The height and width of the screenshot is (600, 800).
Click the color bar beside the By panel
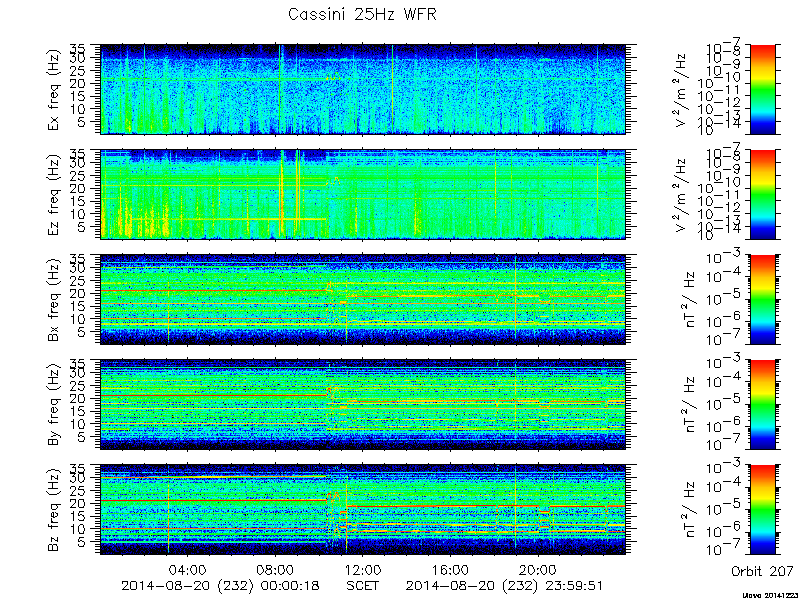[x=762, y=405]
